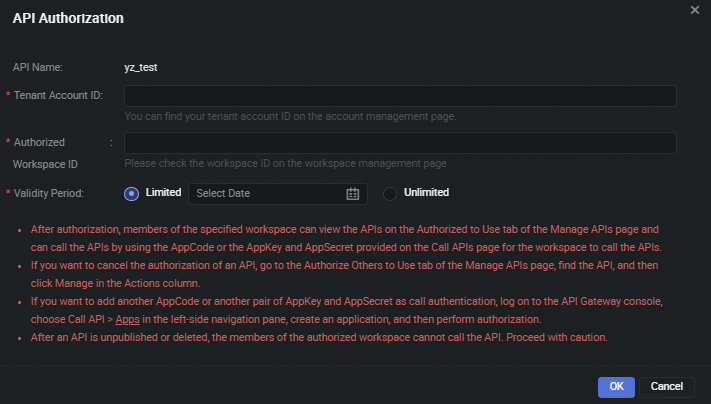Click the first note about AppCode usage
Viewport: 711px width, 404px height.
(345, 238)
